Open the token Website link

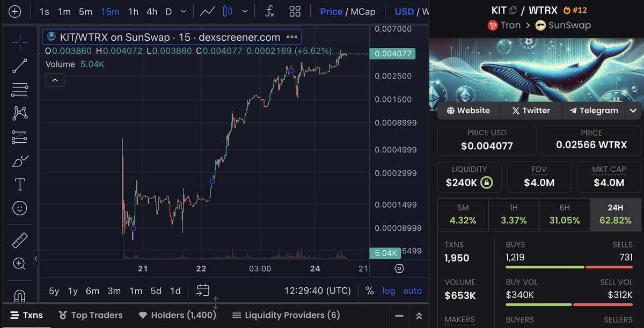(468, 111)
